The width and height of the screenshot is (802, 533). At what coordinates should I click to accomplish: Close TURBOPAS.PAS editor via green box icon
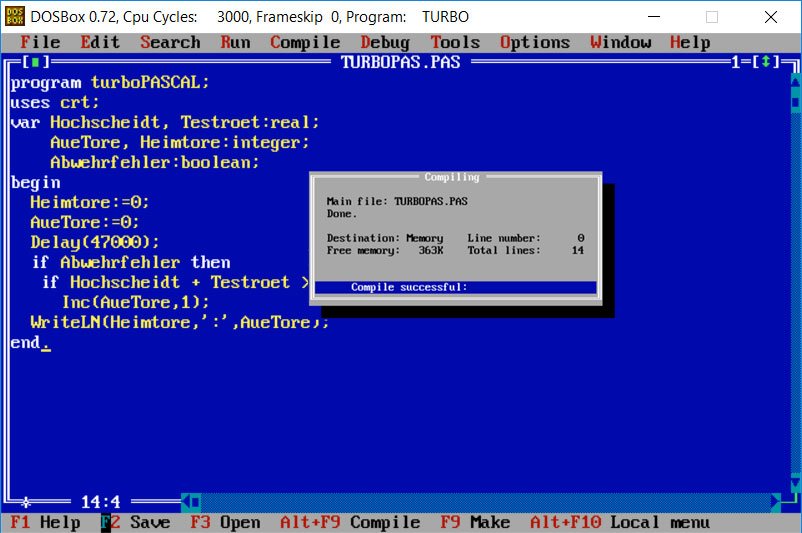35,62
